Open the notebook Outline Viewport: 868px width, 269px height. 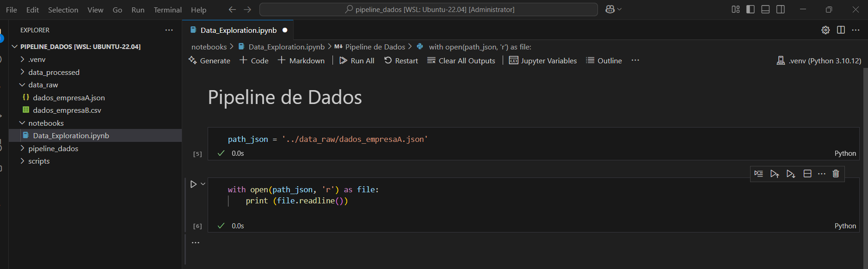(x=604, y=61)
